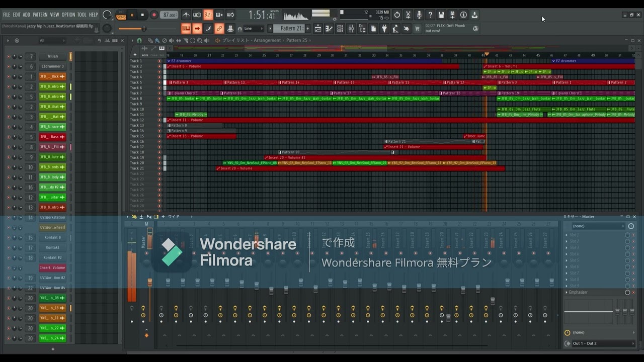Toggle the metronome icon

click(186, 15)
